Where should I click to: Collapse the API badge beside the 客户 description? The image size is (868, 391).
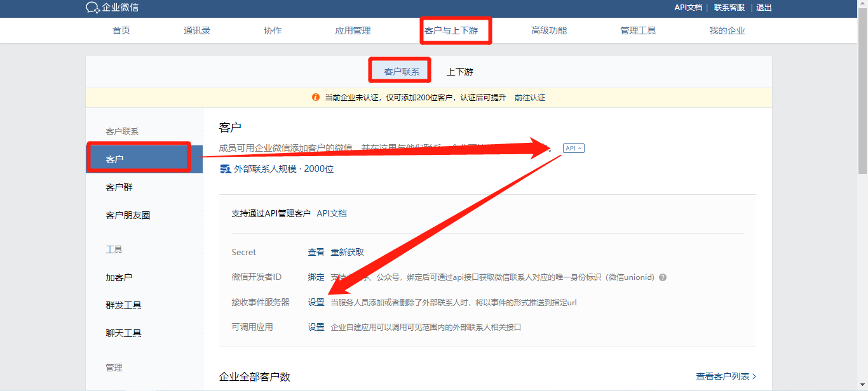click(x=573, y=148)
